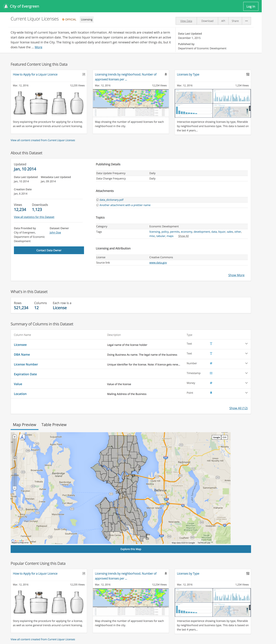
Task: Open the data_dictionary.pdf attachment
Action: click(111, 200)
